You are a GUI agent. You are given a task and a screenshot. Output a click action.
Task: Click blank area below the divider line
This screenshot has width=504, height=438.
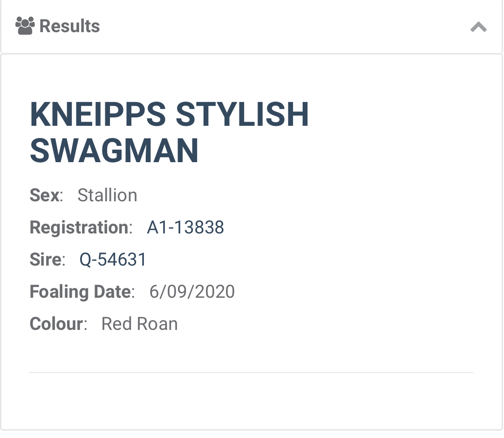[252, 401]
